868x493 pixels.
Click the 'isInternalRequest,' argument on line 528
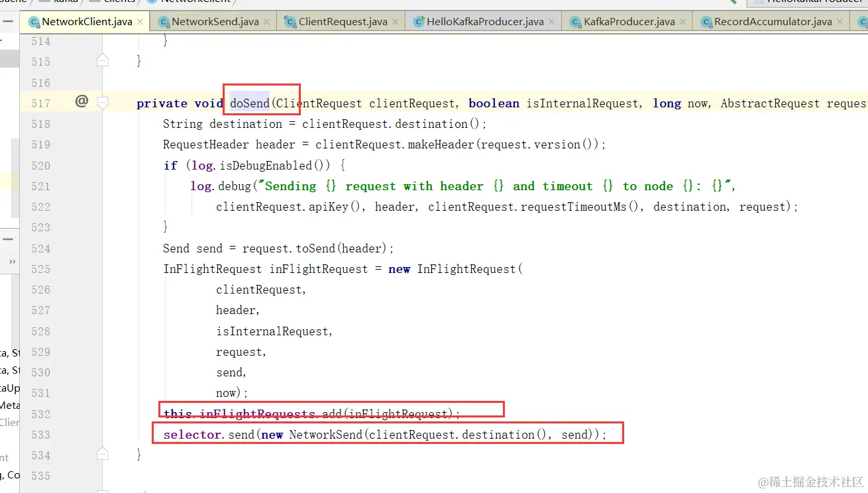[275, 331]
